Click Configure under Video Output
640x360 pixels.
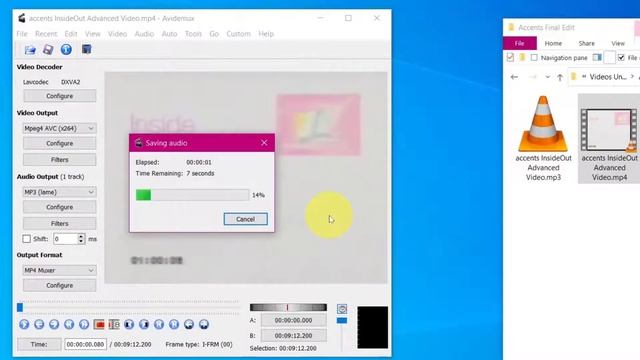[60, 143]
